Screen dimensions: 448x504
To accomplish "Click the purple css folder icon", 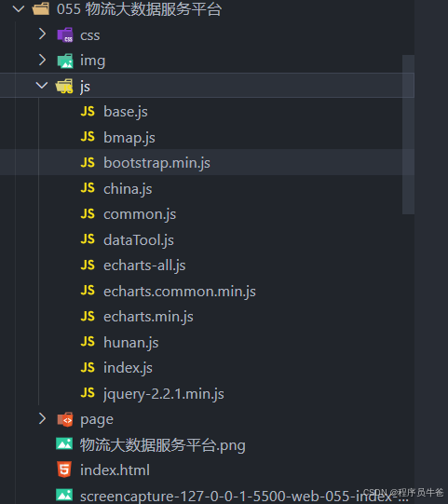I will click(65, 34).
